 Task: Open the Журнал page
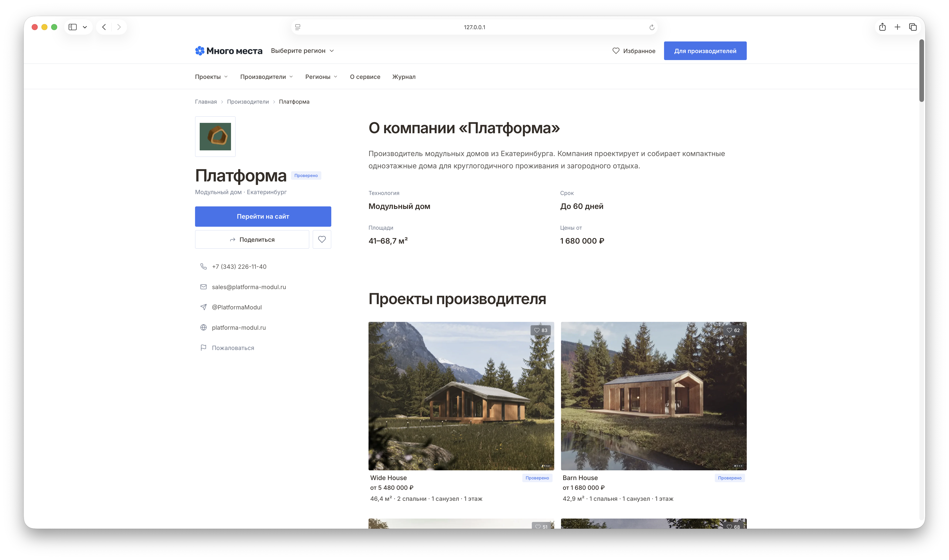click(404, 77)
